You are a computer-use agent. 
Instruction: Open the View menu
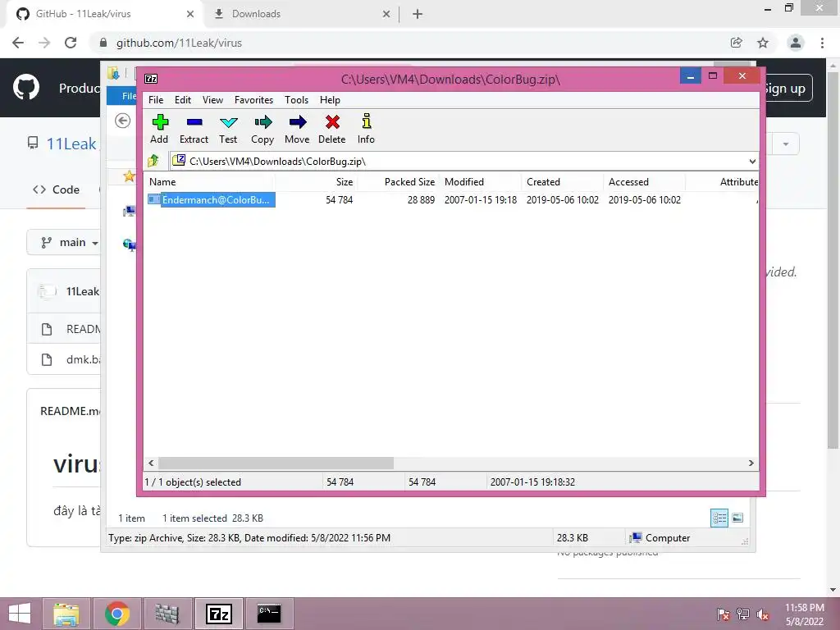pyautogui.click(x=212, y=100)
